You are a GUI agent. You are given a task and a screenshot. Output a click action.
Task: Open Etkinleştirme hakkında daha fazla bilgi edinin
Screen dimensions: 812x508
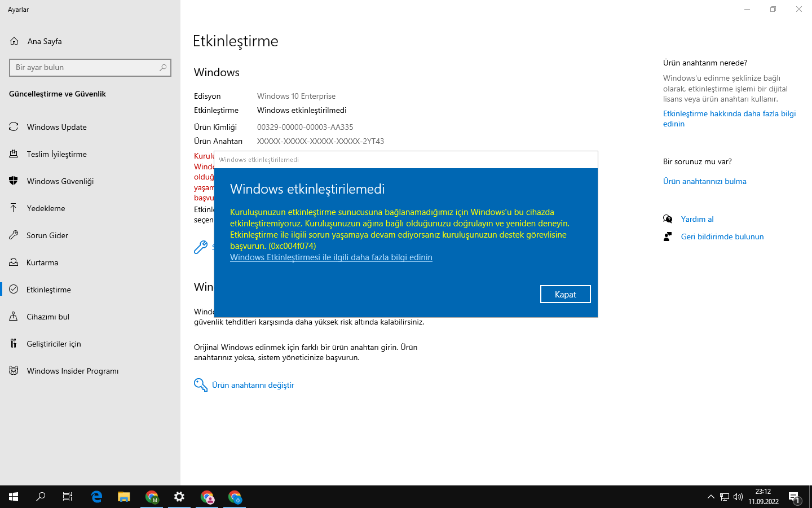tap(729, 119)
